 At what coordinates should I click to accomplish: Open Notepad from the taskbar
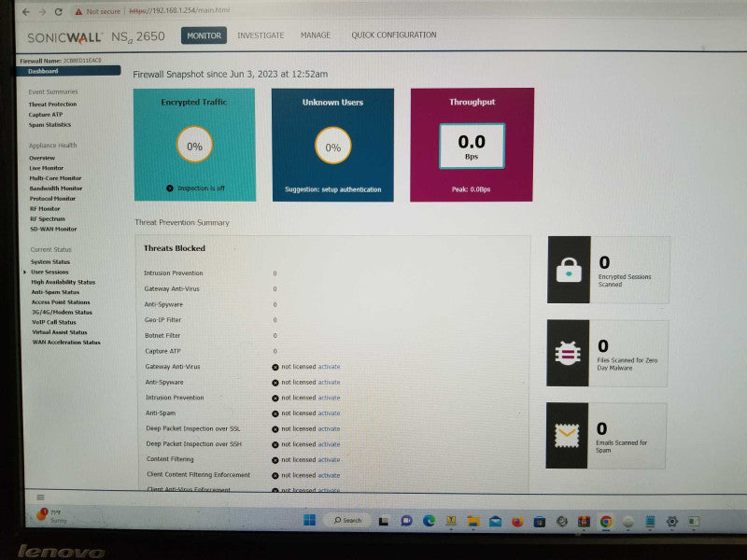(650, 522)
